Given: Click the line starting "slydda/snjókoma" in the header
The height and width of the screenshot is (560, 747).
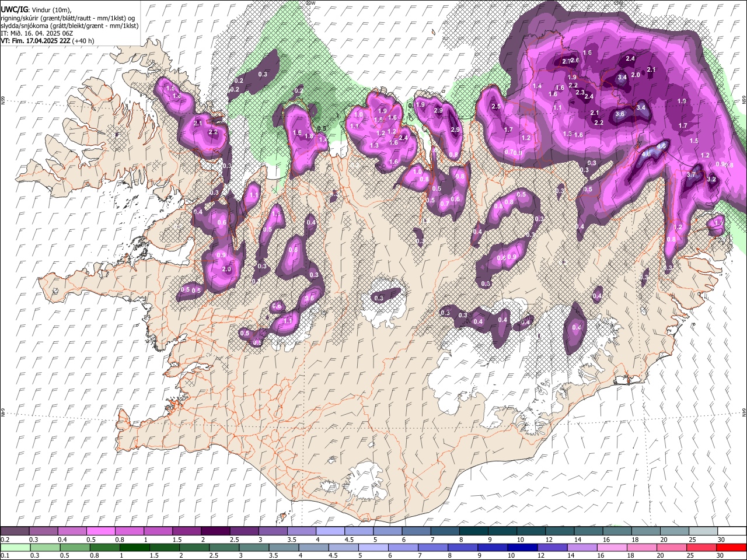Looking at the screenshot, I should pyautogui.click(x=69, y=26).
